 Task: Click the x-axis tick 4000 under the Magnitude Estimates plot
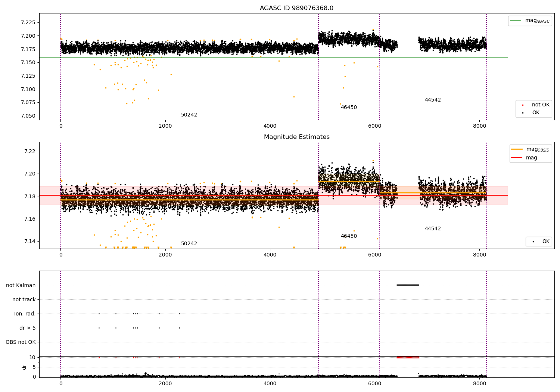coord(270,255)
